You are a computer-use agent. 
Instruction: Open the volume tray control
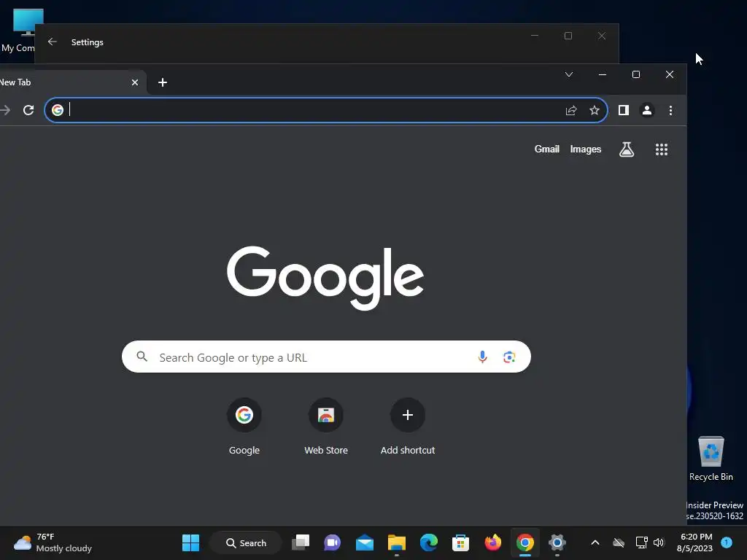click(x=659, y=542)
